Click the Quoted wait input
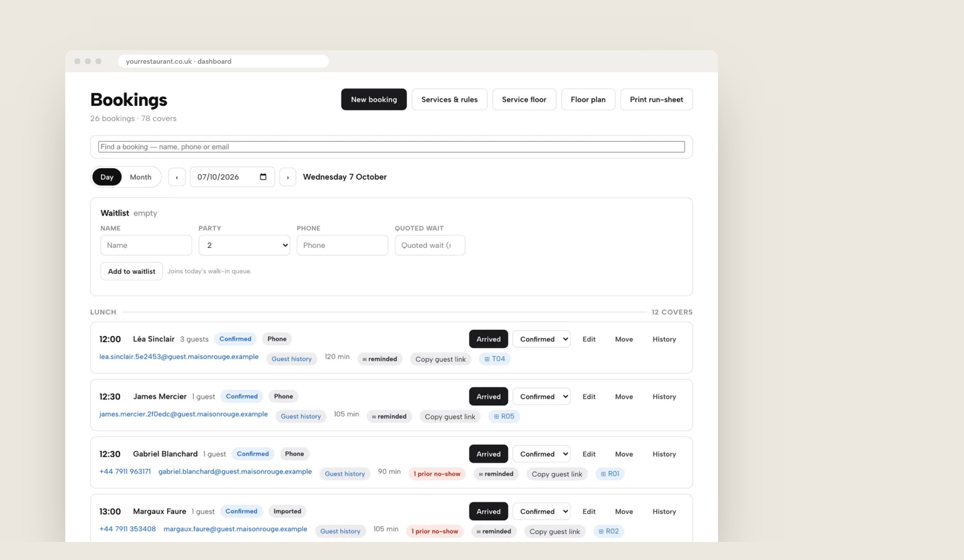964x560 pixels. click(x=430, y=245)
